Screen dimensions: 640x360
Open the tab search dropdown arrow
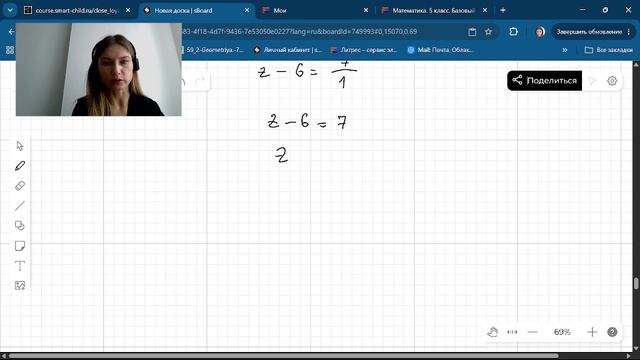[10, 10]
